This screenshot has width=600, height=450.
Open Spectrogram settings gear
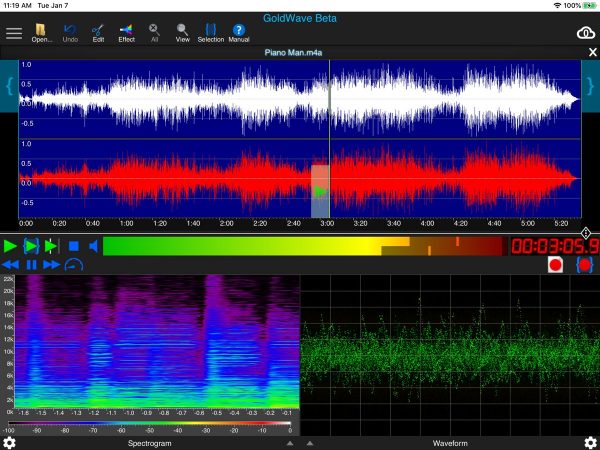click(9, 443)
